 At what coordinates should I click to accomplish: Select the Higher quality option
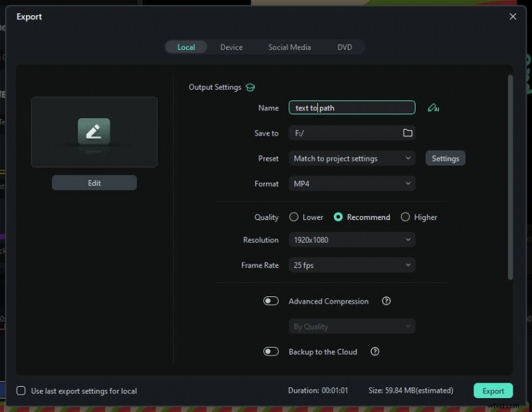coord(405,217)
